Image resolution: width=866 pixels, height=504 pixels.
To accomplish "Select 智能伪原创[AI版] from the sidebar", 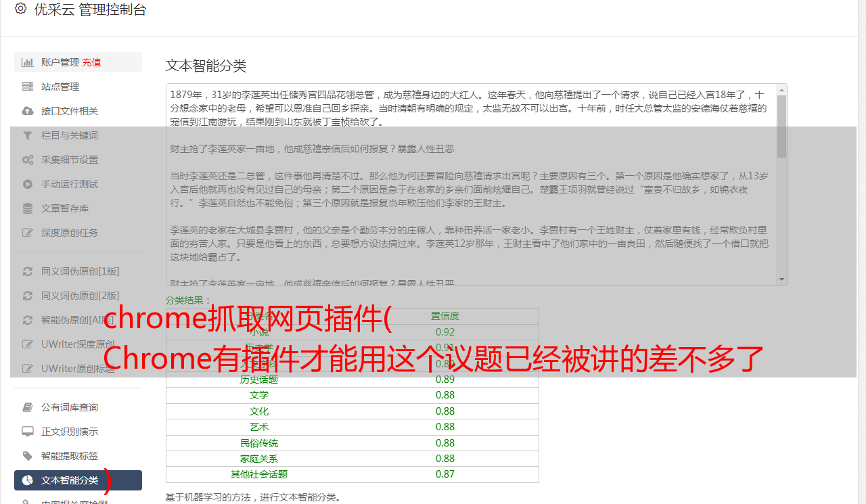I will click(x=77, y=320).
